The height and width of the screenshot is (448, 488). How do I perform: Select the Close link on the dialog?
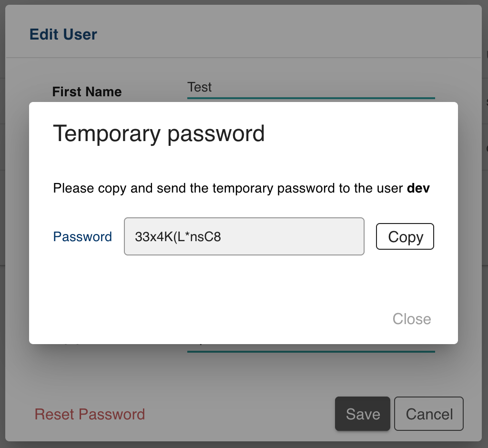(411, 319)
